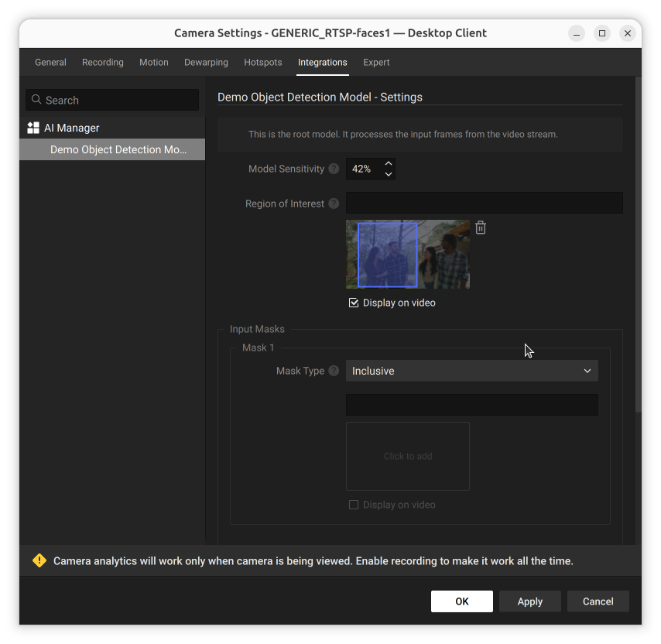Open the Mask Type Inclusive dropdown
This screenshot has width=661, height=644.
click(x=471, y=371)
